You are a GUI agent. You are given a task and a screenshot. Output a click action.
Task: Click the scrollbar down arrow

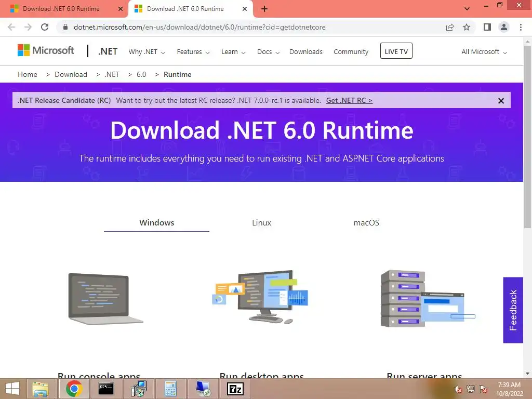[x=527, y=374]
